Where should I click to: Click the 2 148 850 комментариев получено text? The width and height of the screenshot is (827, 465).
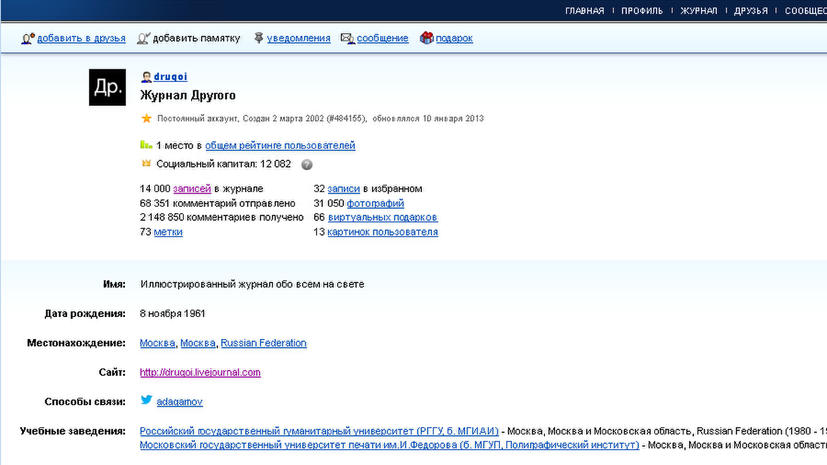(x=222, y=217)
